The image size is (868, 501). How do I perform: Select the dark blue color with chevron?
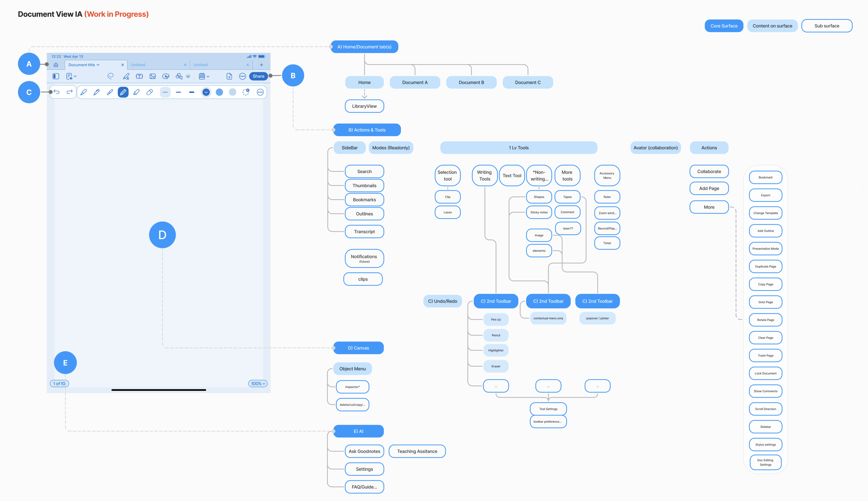(x=206, y=92)
